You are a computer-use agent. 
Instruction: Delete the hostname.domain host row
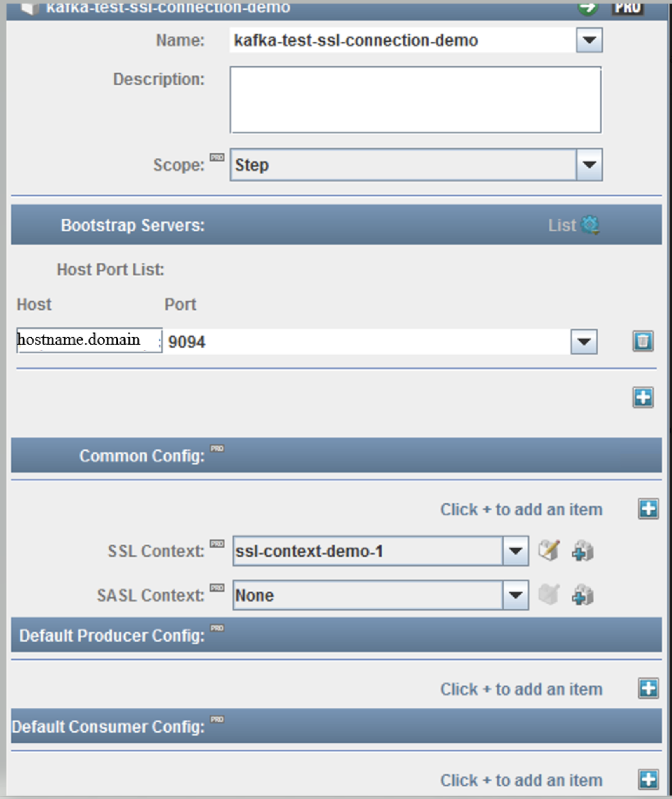click(643, 341)
